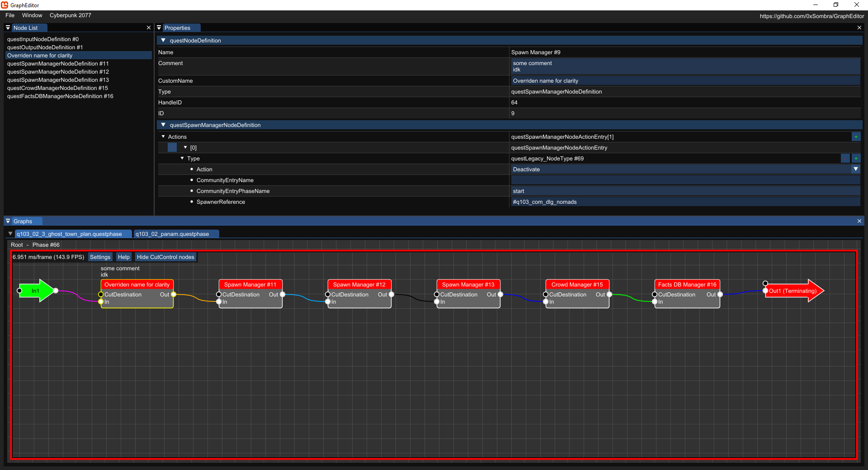
Task: Click the add-entry plus button on Actions row
Action: 856,136
